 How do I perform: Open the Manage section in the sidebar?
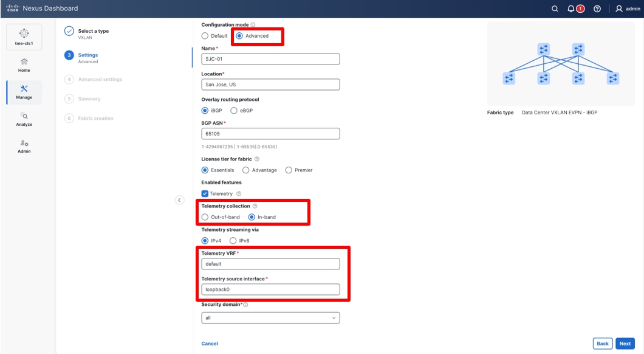pos(24,92)
